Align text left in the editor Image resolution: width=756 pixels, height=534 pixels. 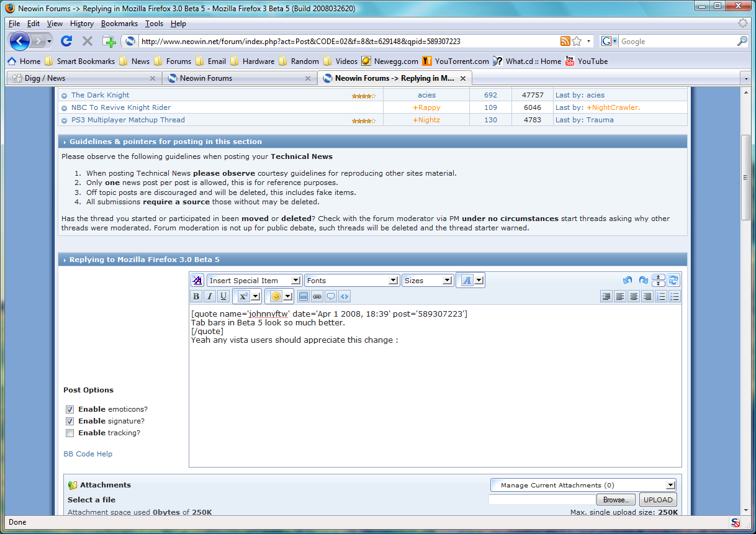tap(620, 297)
